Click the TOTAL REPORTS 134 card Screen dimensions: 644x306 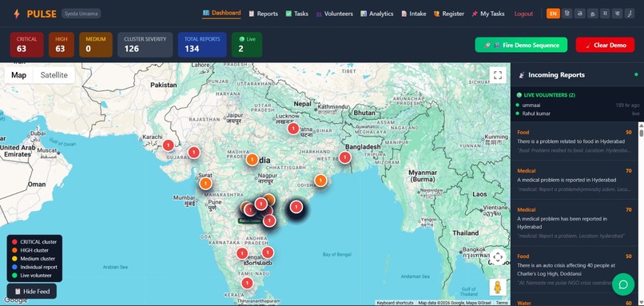point(202,45)
